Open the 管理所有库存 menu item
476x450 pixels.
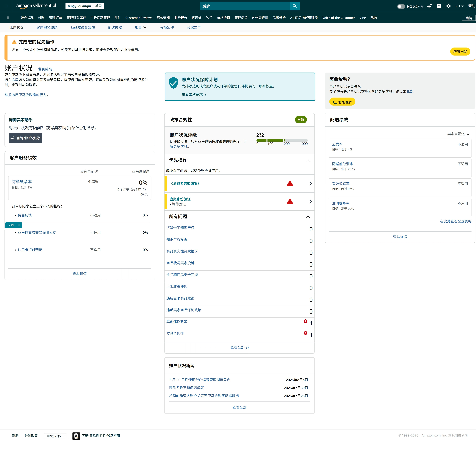(x=76, y=18)
